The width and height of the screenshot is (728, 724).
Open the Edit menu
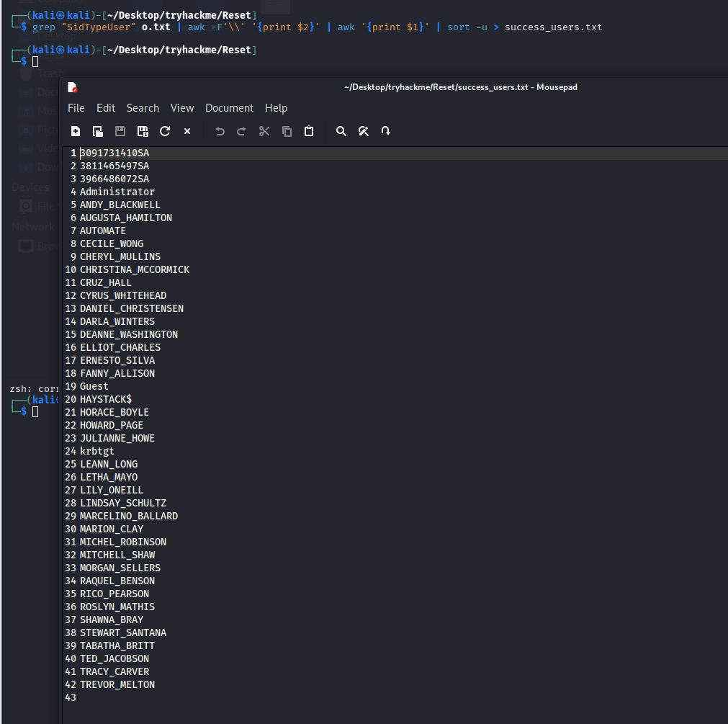(x=106, y=108)
